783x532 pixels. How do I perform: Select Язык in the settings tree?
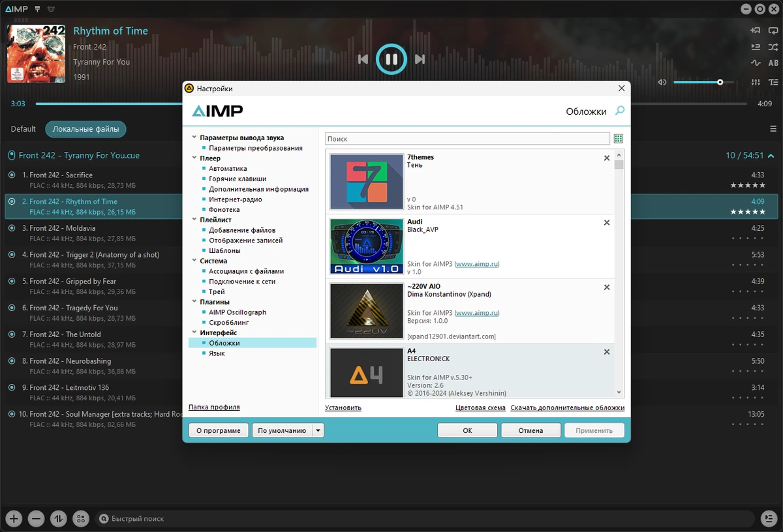tap(217, 353)
